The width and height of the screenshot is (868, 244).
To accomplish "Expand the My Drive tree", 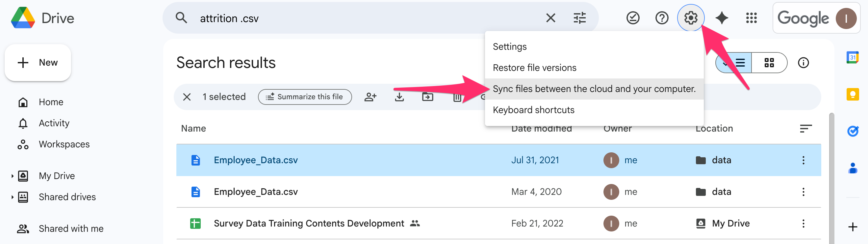I will pyautogui.click(x=13, y=176).
